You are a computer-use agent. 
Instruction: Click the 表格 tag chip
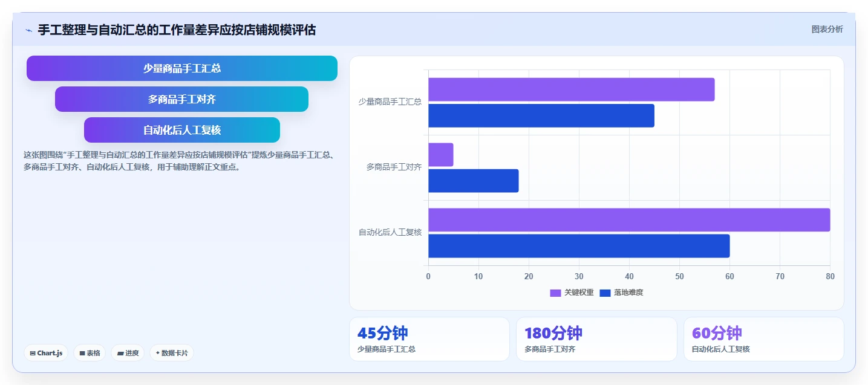tap(90, 353)
